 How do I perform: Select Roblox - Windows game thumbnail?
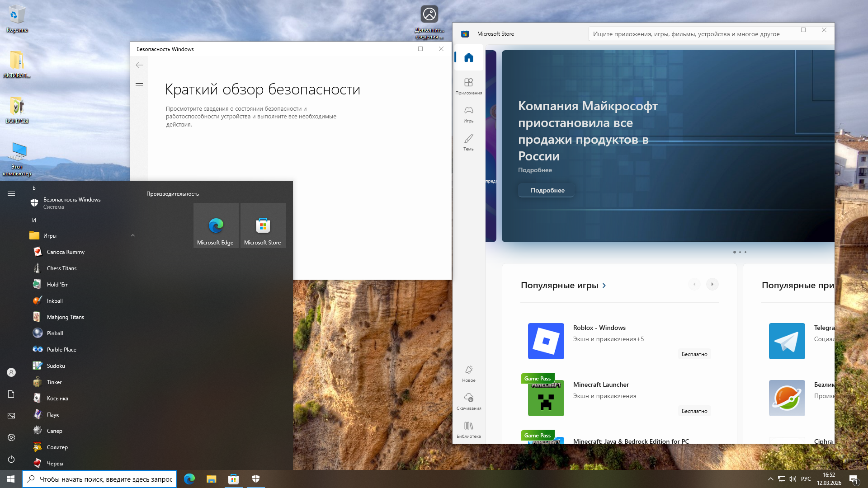point(546,341)
